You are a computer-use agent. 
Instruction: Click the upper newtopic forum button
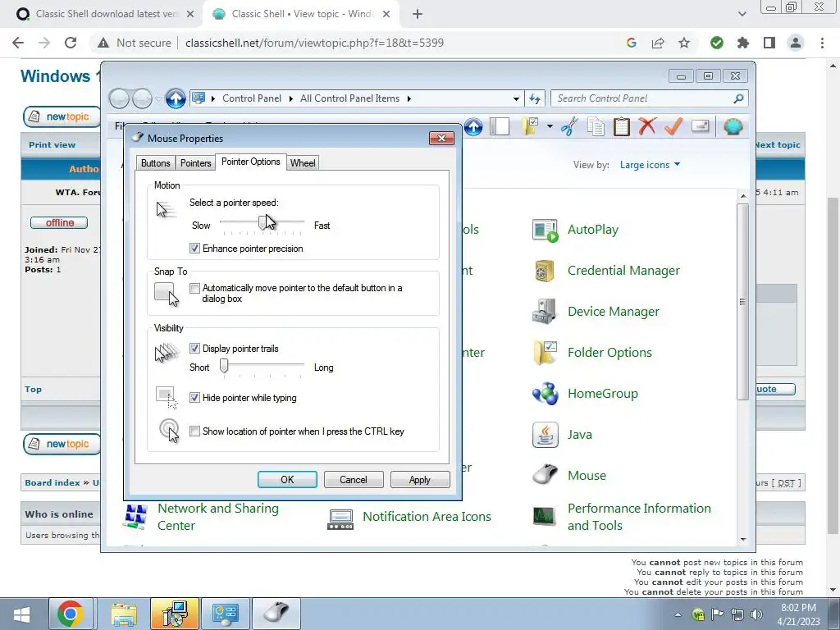tap(62, 116)
